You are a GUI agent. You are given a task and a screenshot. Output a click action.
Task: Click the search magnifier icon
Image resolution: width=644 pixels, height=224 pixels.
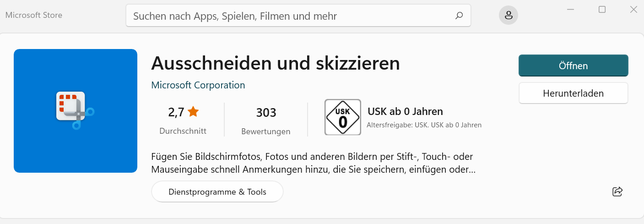tap(459, 16)
